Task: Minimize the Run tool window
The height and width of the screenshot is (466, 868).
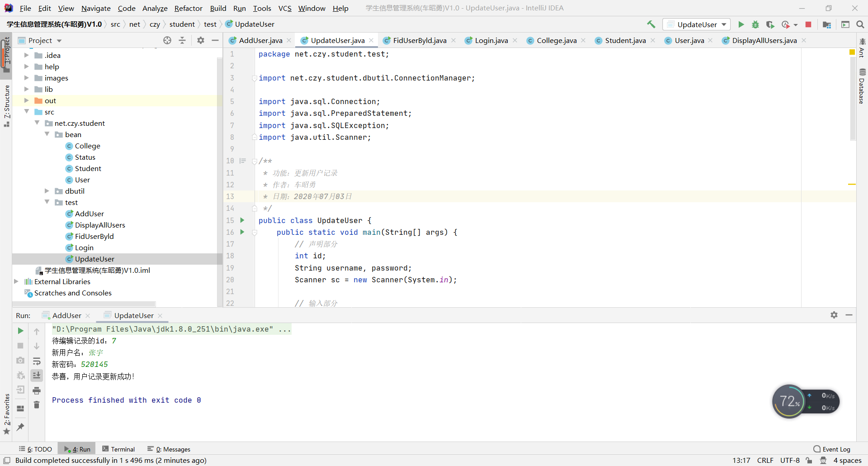Action: pyautogui.click(x=849, y=315)
